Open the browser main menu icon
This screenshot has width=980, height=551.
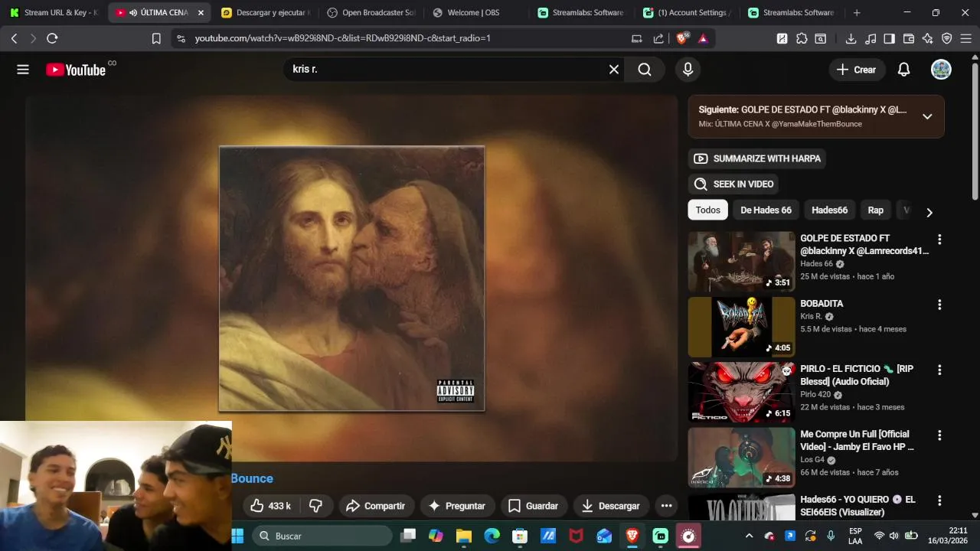click(966, 38)
